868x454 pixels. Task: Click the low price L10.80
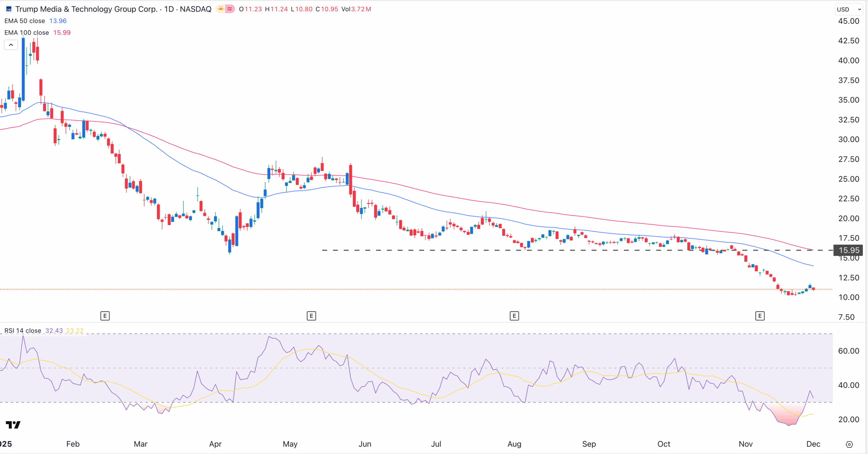(x=302, y=9)
